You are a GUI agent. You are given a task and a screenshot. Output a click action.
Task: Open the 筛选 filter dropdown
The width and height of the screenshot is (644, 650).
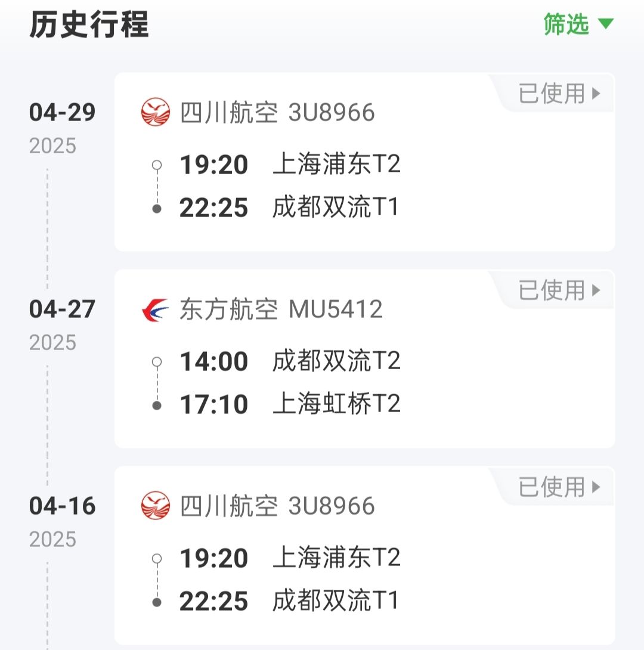(578, 24)
